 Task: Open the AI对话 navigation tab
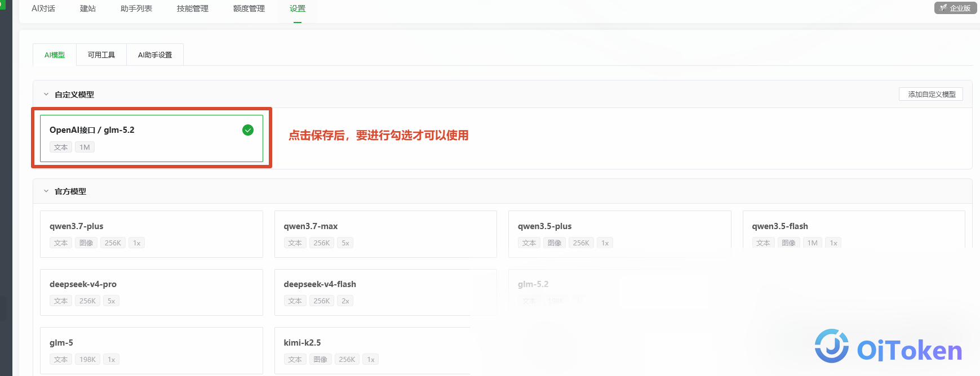coord(43,8)
